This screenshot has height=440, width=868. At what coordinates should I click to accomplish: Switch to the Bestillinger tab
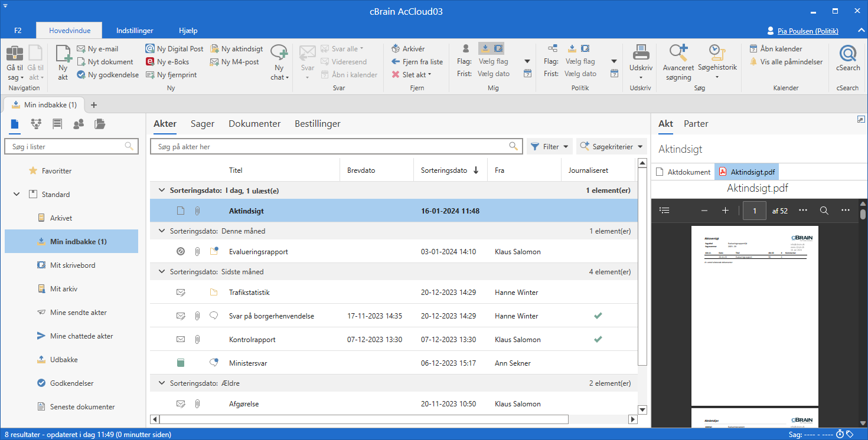(318, 124)
